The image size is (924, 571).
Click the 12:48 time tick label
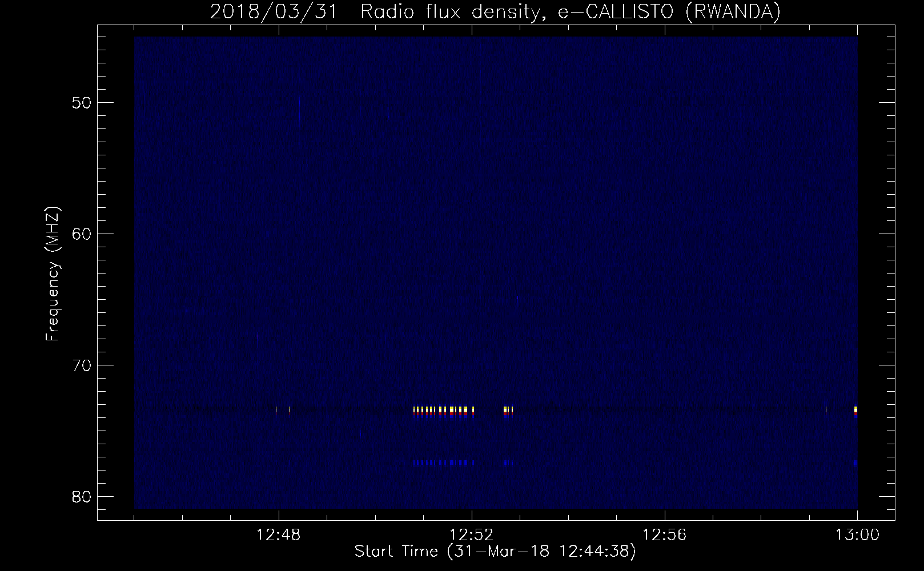pyautogui.click(x=279, y=535)
